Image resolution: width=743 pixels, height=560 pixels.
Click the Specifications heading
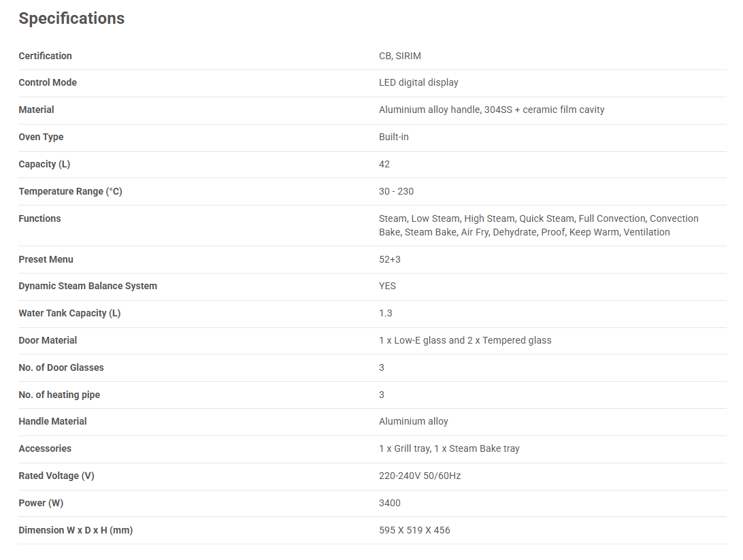(71, 18)
